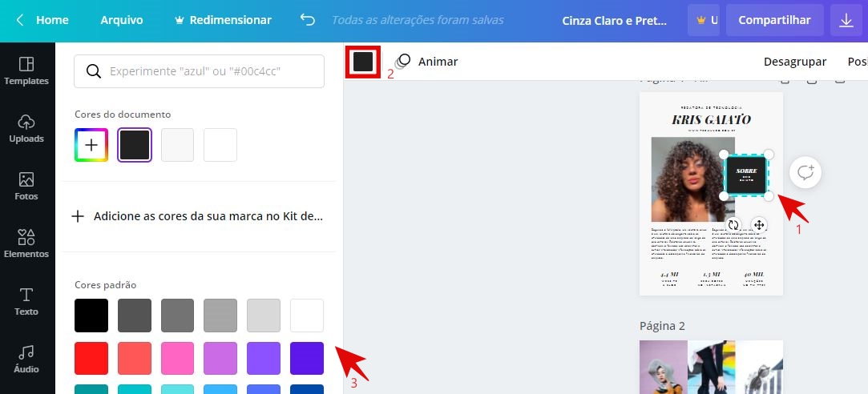Select the dark gray default color swatch
This screenshot has height=394, width=868.
coord(135,316)
